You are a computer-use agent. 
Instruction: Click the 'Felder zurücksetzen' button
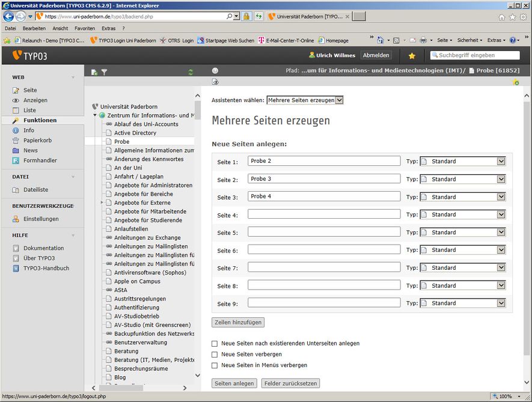[x=290, y=383]
